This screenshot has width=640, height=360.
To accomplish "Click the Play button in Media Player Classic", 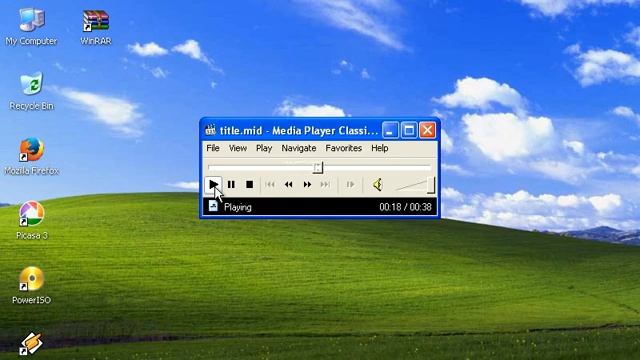I will pyautogui.click(x=213, y=184).
